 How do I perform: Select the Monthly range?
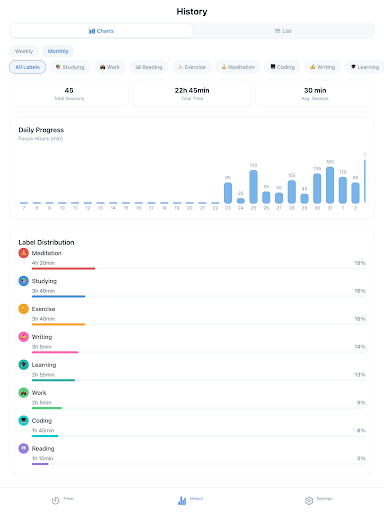click(x=58, y=51)
